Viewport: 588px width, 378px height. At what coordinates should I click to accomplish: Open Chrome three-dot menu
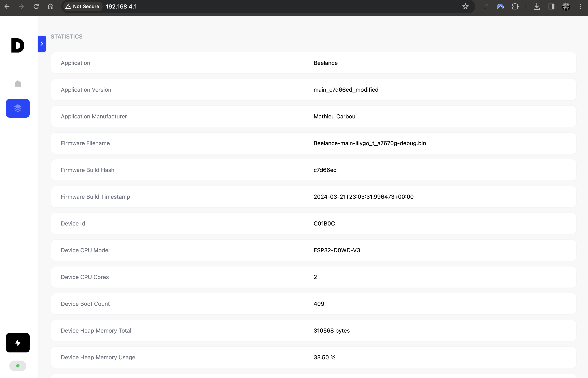pos(581,7)
